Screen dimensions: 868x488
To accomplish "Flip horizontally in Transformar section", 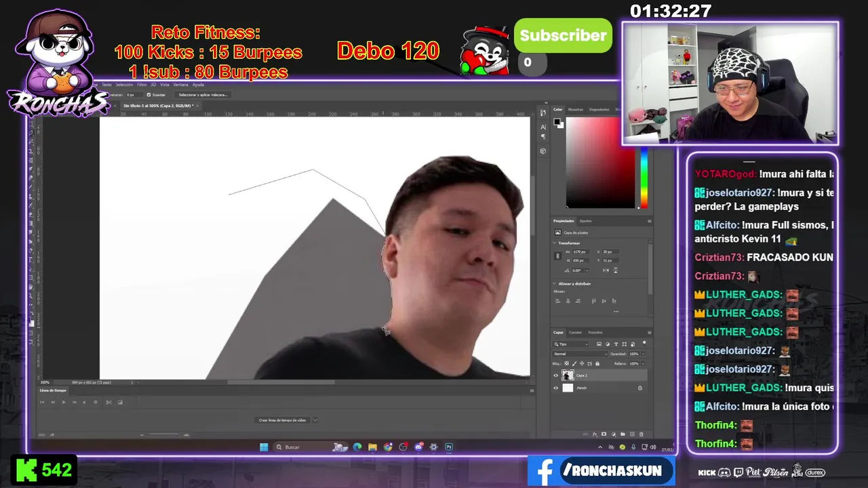I will 606,270.
